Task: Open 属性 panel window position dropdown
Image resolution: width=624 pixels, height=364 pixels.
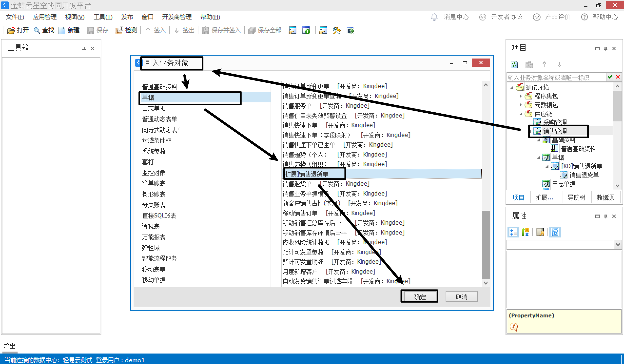Action: click(597, 216)
